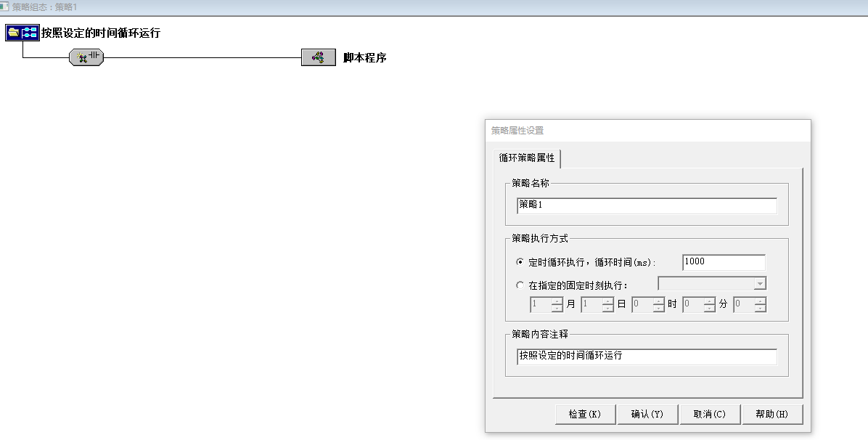Cancel the dialog with 取消(C)

[x=709, y=414]
